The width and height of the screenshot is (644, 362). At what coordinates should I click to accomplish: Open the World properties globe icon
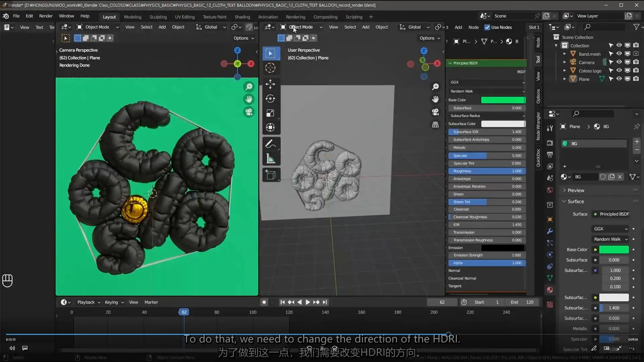pos(550,190)
